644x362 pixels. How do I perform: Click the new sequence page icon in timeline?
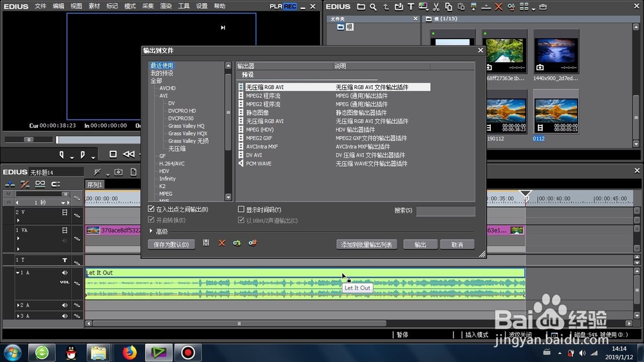click(x=133, y=172)
